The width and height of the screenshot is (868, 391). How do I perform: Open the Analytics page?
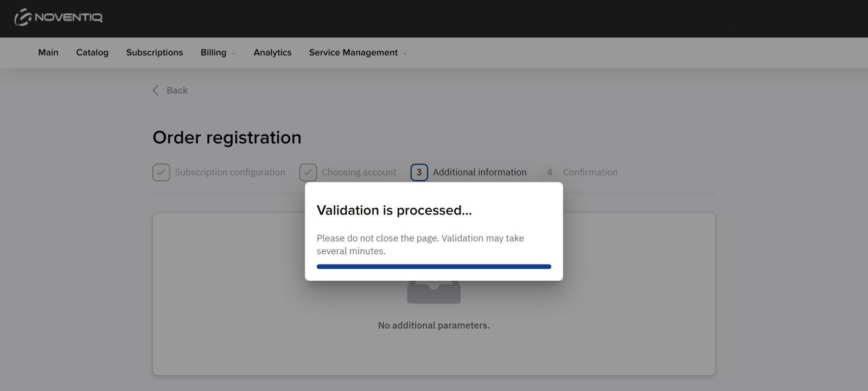(272, 53)
